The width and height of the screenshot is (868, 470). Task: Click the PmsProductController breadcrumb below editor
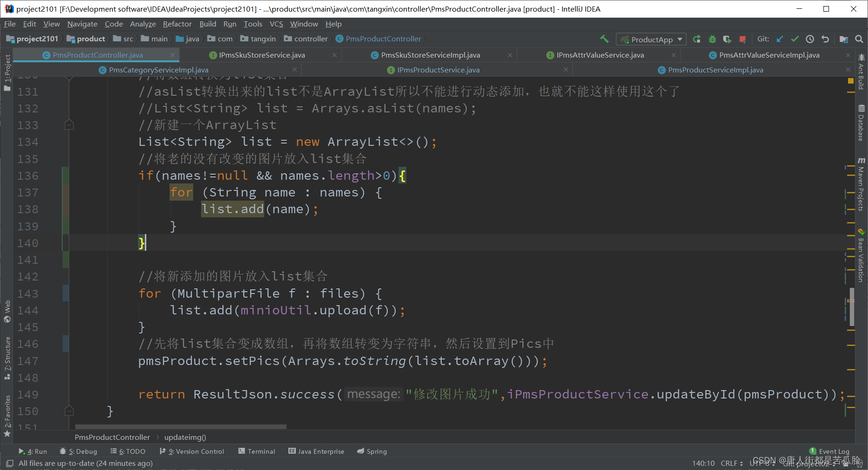112,437
